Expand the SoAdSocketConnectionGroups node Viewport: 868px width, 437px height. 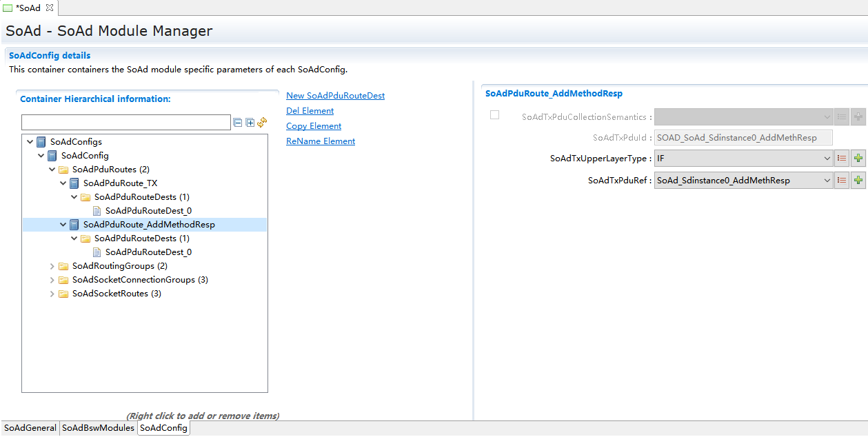52,280
